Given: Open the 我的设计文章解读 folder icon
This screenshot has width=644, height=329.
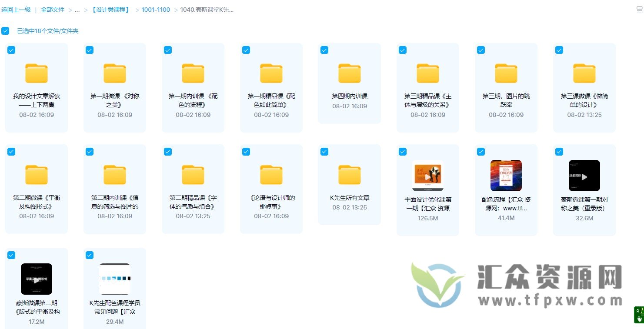Looking at the screenshot, I should tap(37, 73).
